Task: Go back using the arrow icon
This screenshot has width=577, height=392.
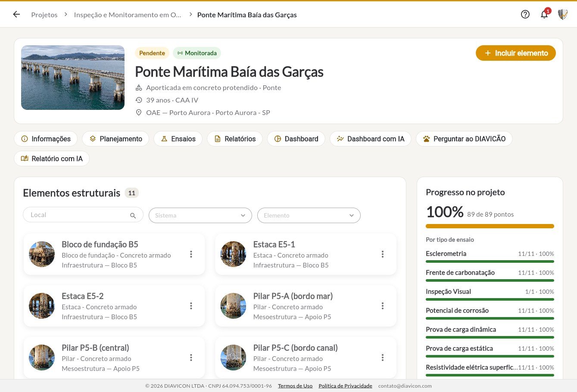Action: tap(16, 14)
